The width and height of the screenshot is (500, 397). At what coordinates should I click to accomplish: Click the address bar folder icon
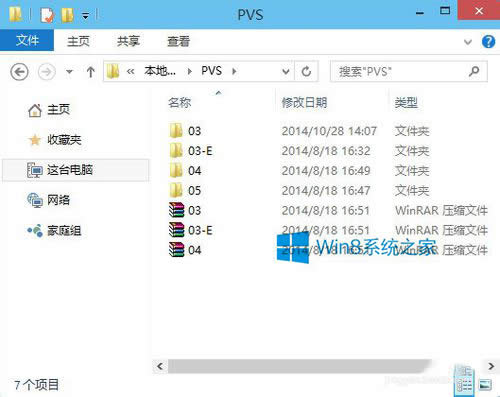[x=113, y=71]
